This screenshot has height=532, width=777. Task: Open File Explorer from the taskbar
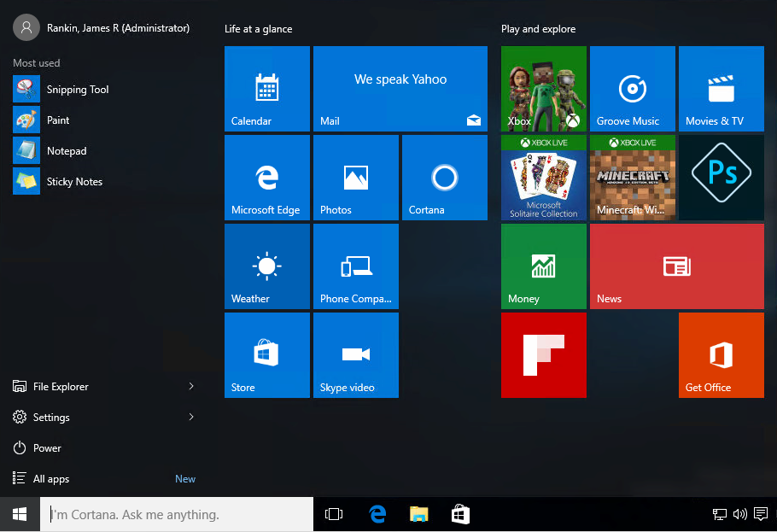click(418, 514)
